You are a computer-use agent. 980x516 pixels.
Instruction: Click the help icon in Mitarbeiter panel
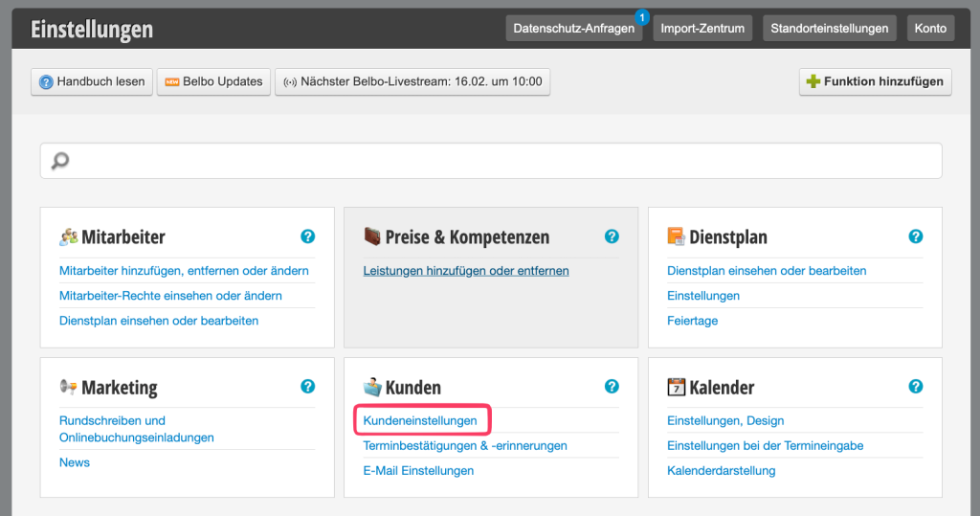point(308,236)
